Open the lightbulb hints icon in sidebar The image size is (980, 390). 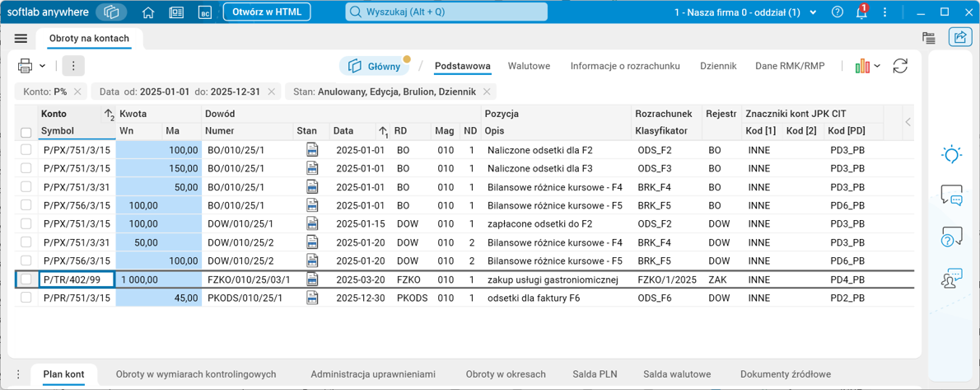tap(951, 154)
